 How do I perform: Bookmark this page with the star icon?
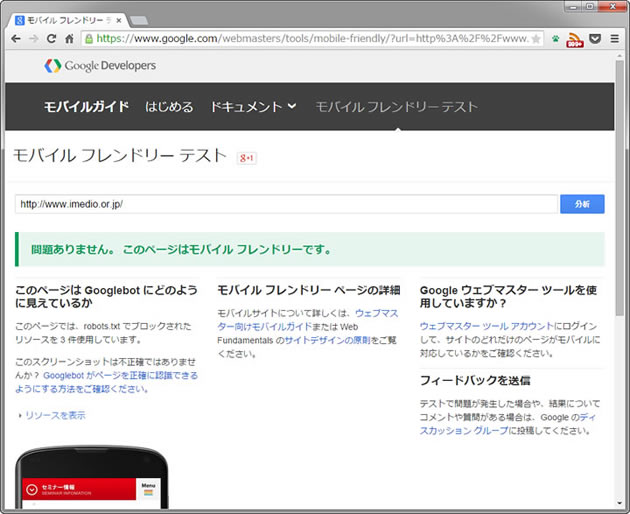pos(536,39)
